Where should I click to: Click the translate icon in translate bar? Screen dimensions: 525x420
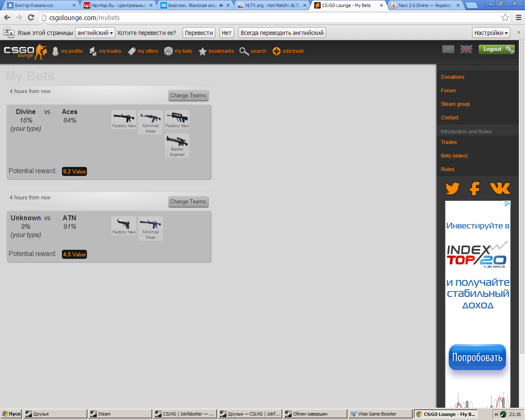(x=9, y=33)
